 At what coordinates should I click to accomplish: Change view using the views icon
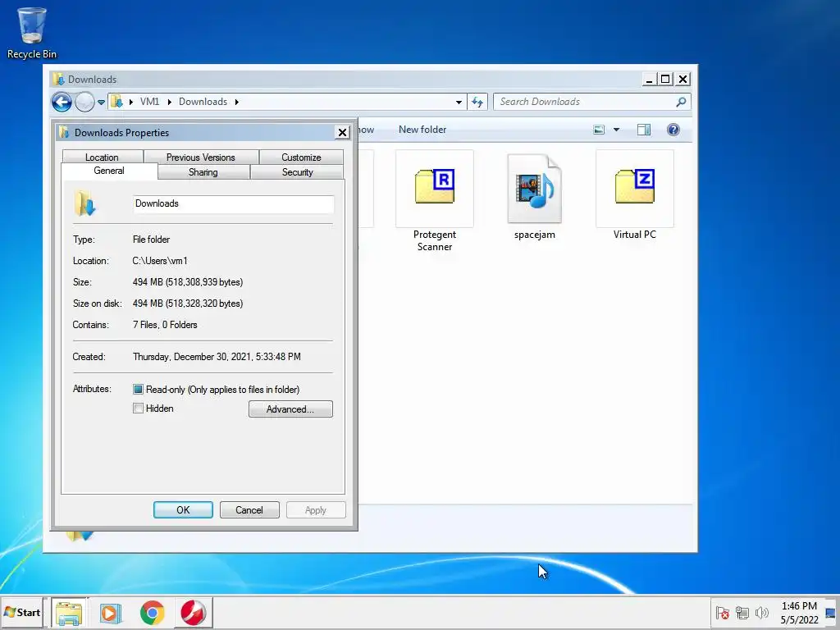coord(599,130)
